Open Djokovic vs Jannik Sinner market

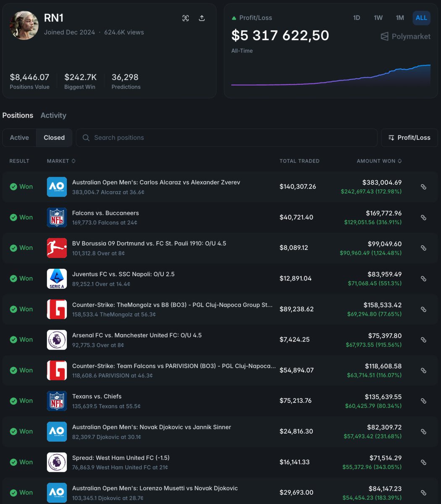(x=152, y=427)
